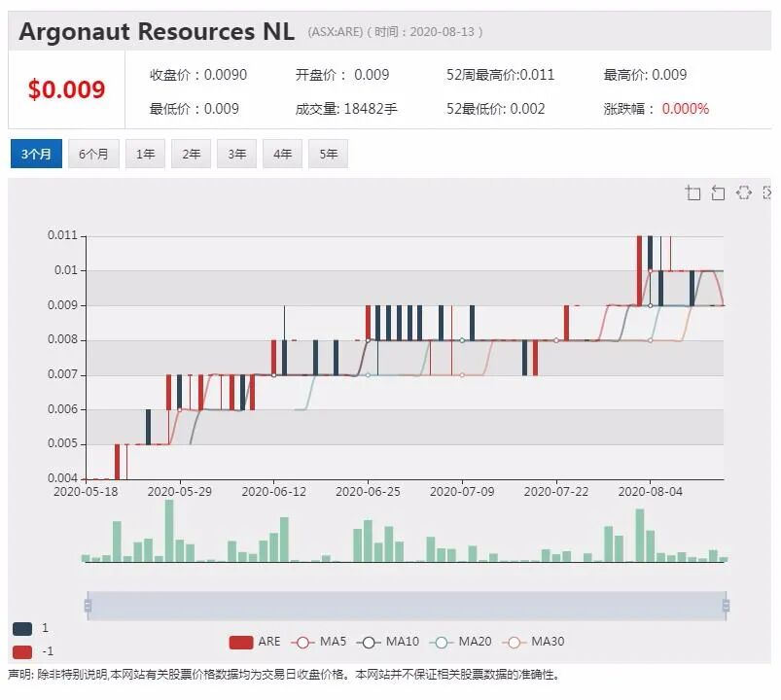Click the middle of the data zoom bar
781x700 pixels.
point(407,606)
